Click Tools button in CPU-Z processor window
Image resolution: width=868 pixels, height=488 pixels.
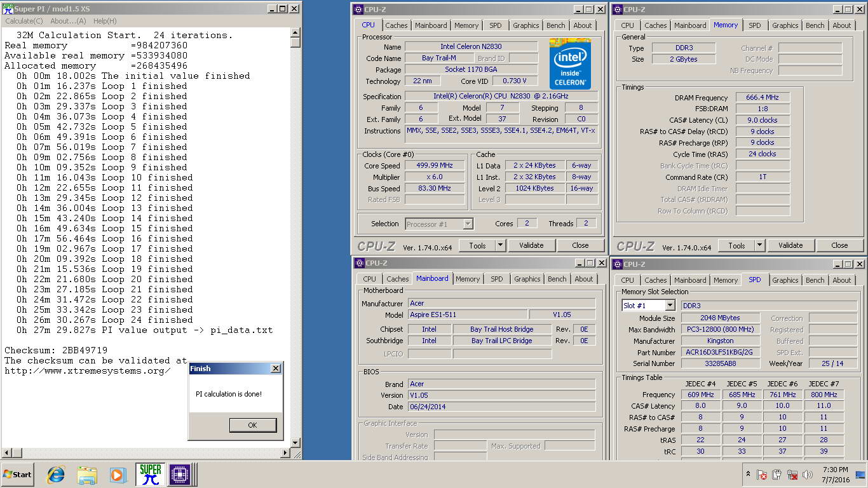(x=477, y=245)
